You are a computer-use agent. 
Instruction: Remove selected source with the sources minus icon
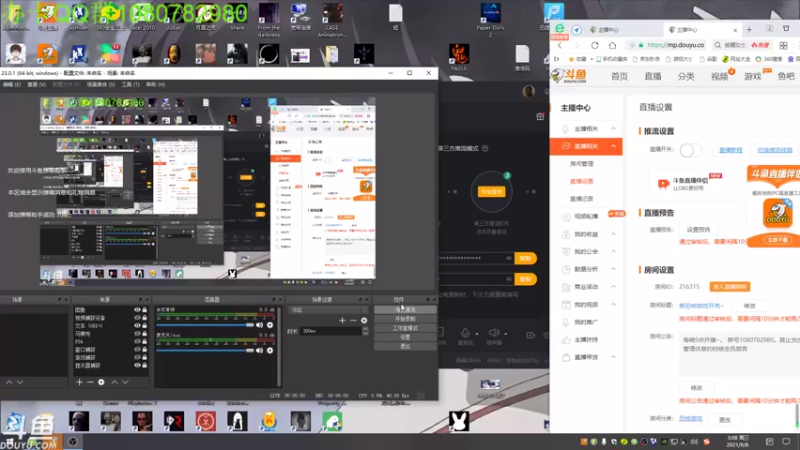tap(90, 382)
